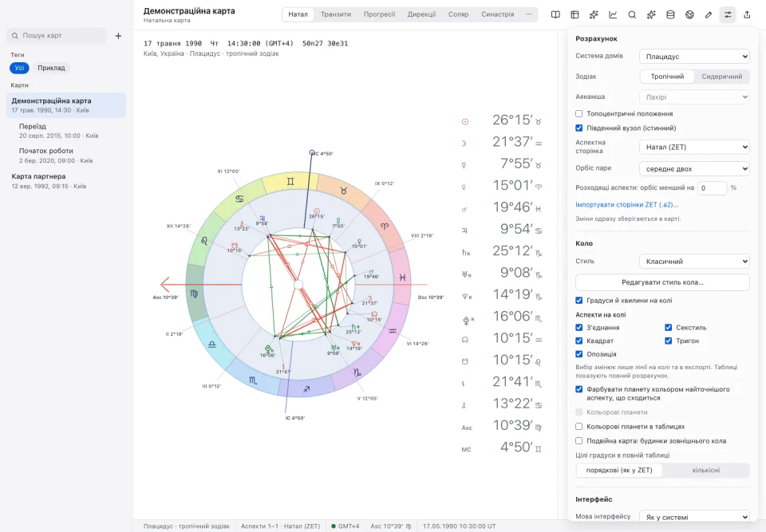Click the sparkles icon beside the database icon
766x532 pixels.
[651, 14]
